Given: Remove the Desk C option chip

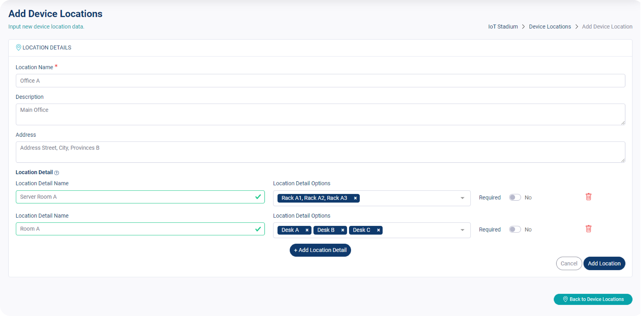Looking at the screenshot, I should point(378,230).
